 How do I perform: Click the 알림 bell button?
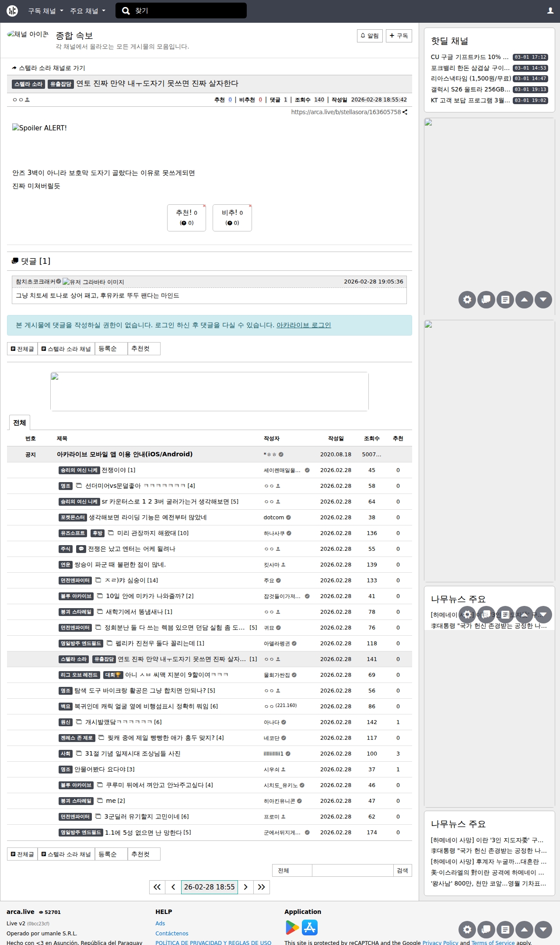coord(370,36)
